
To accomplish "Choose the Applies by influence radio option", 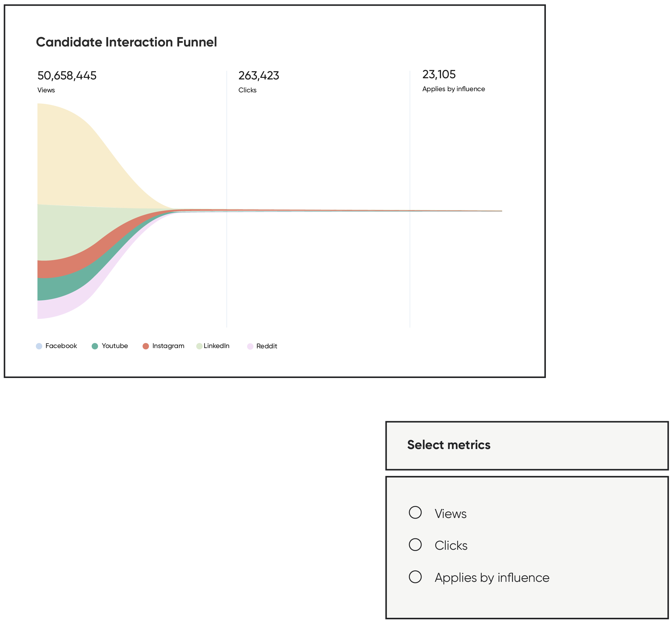I will coord(415,576).
